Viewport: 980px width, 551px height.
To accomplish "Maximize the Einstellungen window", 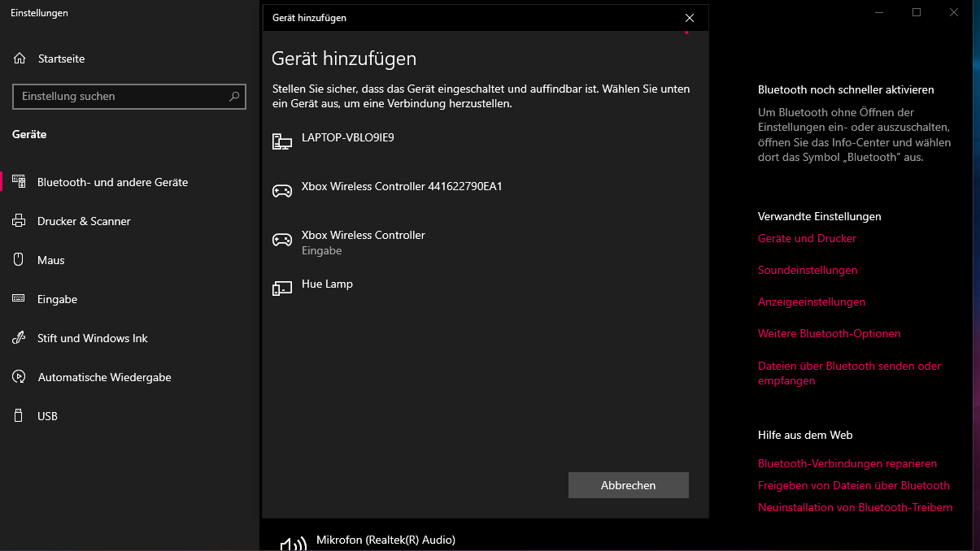I will click(x=917, y=12).
